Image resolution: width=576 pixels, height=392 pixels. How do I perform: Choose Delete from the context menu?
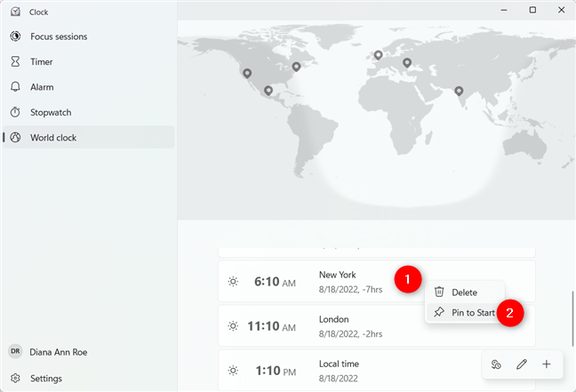click(464, 292)
